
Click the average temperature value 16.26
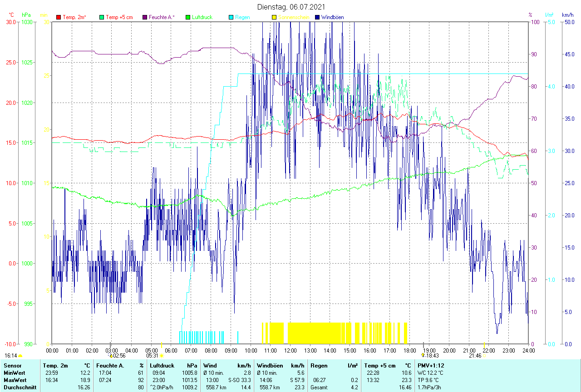point(84,387)
